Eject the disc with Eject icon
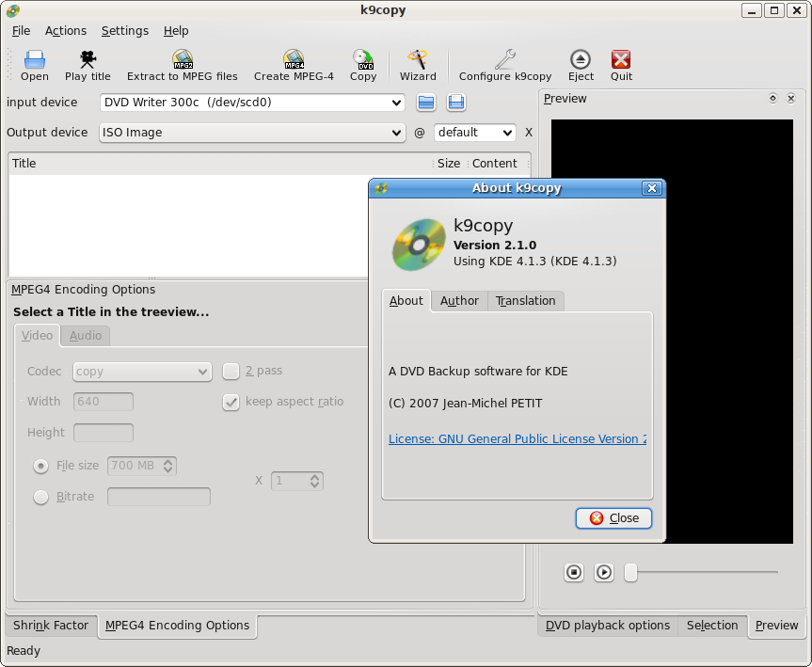Screen dimensions: 812x667 click(581, 60)
